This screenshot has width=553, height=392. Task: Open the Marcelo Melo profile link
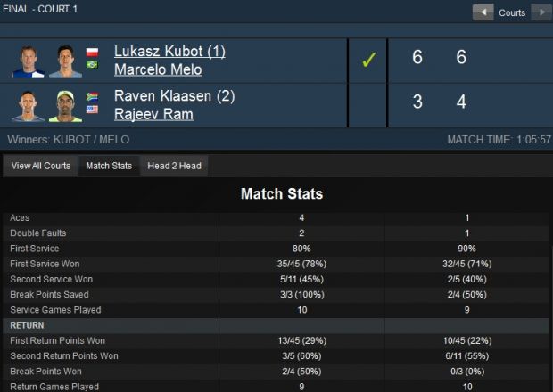point(158,69)
